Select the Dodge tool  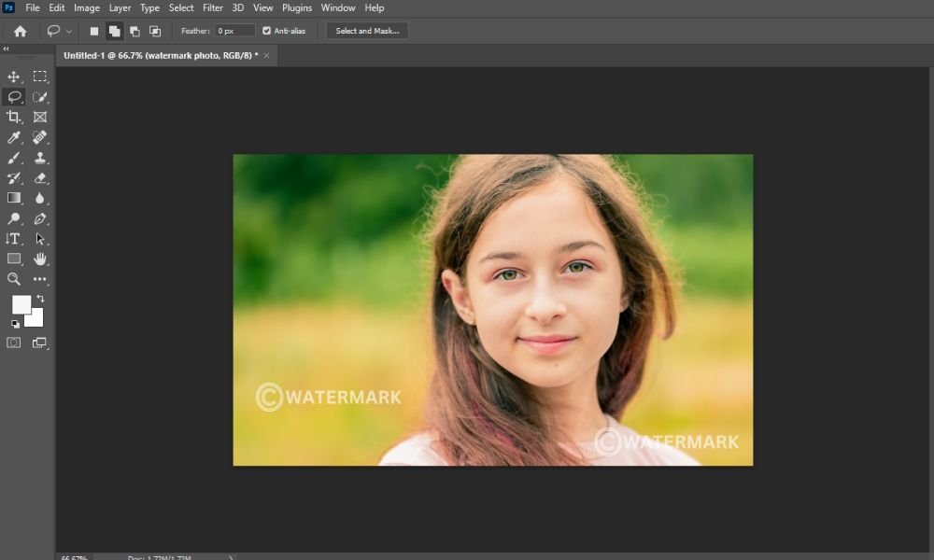(14, 218)
